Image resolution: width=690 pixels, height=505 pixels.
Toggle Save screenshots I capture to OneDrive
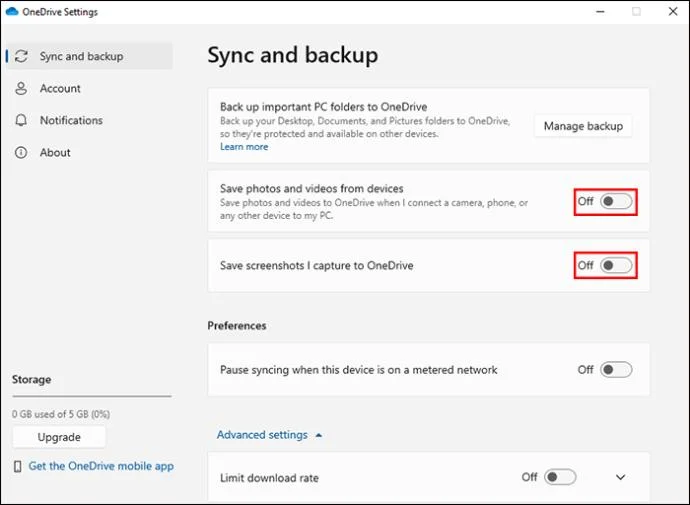click(x=616, y=265)
